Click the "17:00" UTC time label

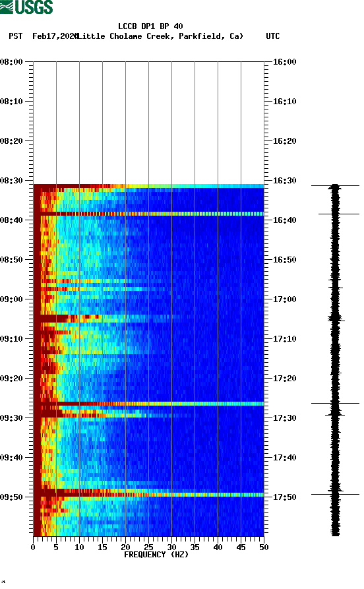(284, 299)
